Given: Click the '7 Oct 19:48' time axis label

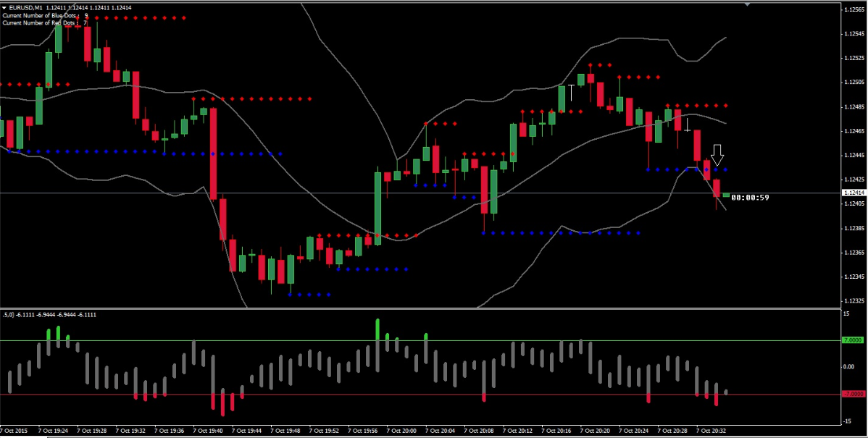Looking at the screenshot, I should click(x=285, y=430).
